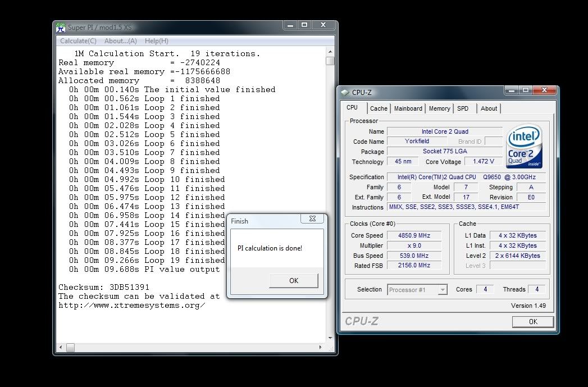This screenshot has height=387, width=588.
Task: Close the CPU-Z window
Action: click(x=545, y=90)
